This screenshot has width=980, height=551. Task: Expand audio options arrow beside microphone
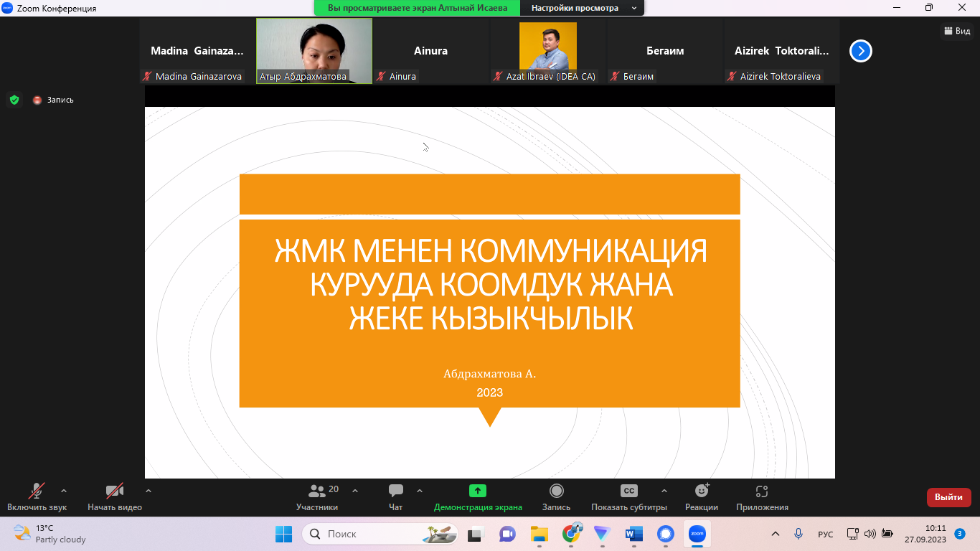[x=64, y=491]
